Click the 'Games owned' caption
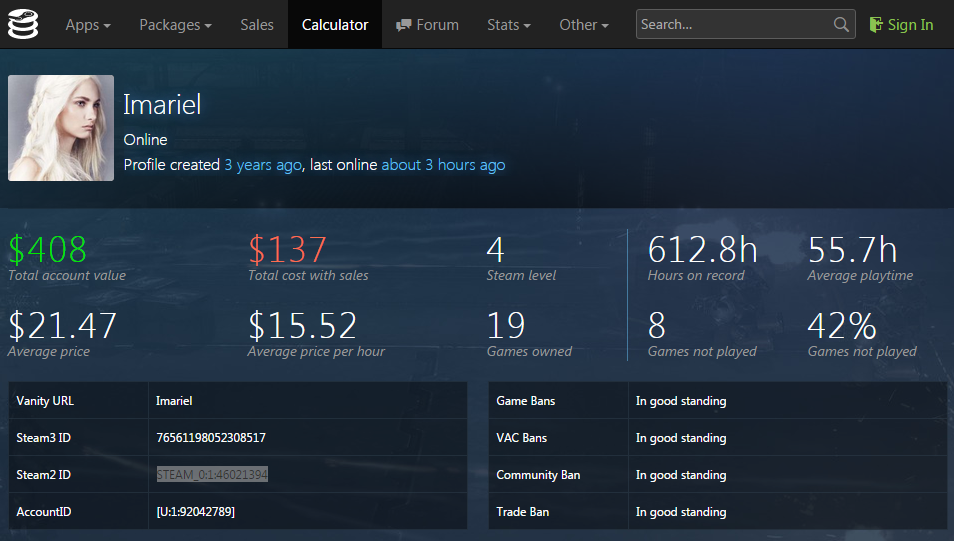Screen dimensions: 954x541 pos(529,351)
